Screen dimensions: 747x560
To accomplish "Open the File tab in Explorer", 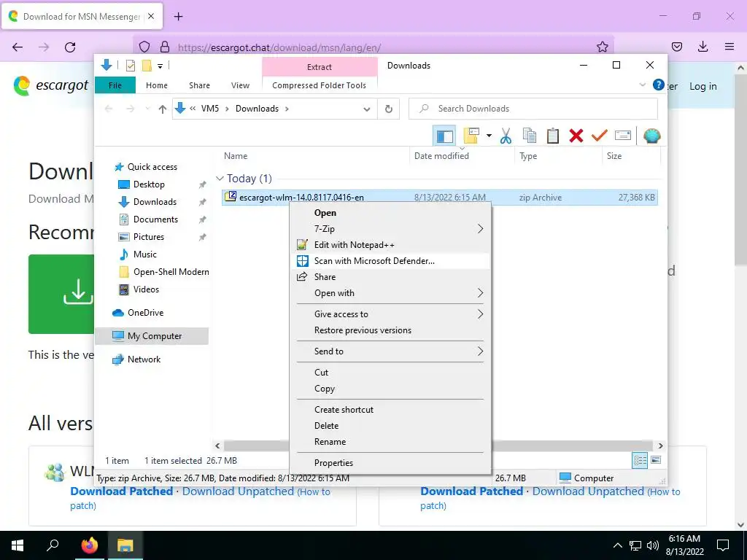I will pos(115,85).
